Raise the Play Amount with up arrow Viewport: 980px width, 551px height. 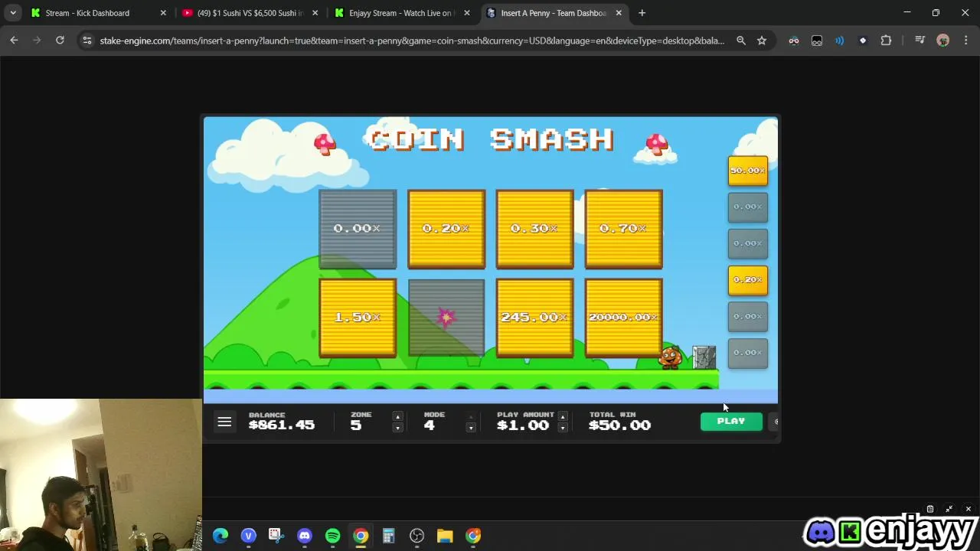coord(563,416)
